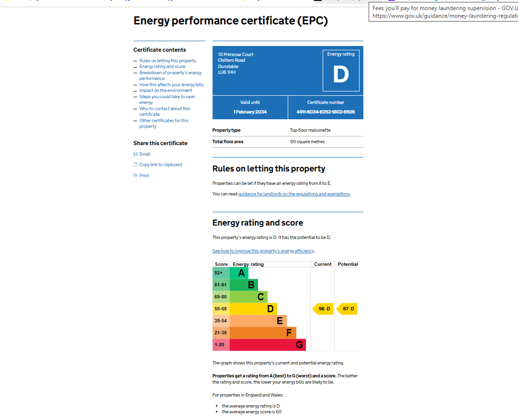The width and height of the screenshot is (518, 420).
Task: Click the Rules on letting this property heading
Action: click(269, 169)
